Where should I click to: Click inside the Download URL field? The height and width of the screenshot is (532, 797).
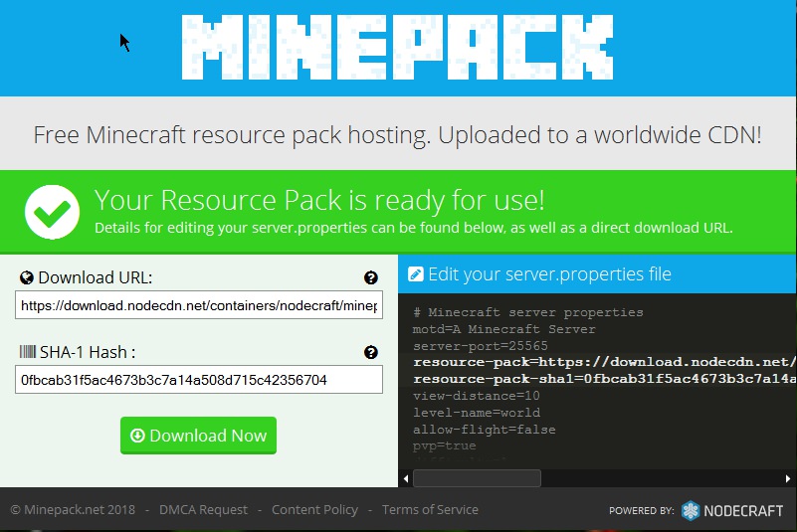(199, 305)
